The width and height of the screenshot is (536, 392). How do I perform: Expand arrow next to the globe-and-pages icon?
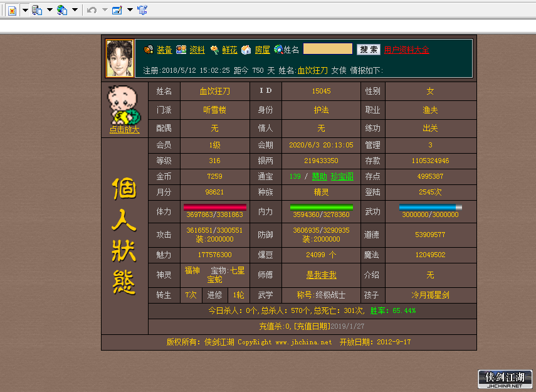[x=75, y=10]
